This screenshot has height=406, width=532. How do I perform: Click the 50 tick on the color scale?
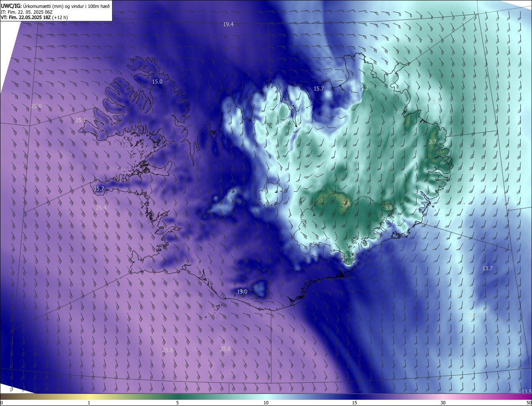click(x=529, y=403)
